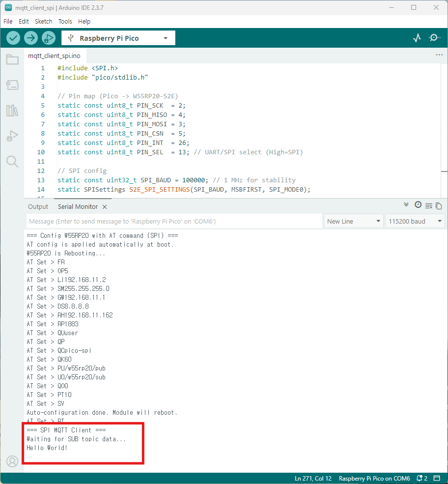Open the Library Manager sidebar panel
Viewport: 448px width, 484px height.
point(12,110)
